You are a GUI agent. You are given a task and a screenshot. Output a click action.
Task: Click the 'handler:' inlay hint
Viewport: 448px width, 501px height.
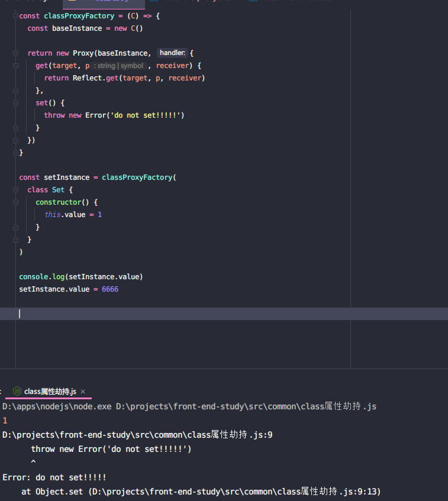172,53
